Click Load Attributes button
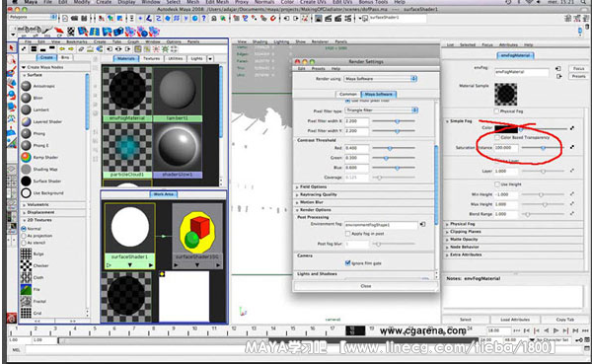The image size is (592, 364). click(x=515, y=320)
